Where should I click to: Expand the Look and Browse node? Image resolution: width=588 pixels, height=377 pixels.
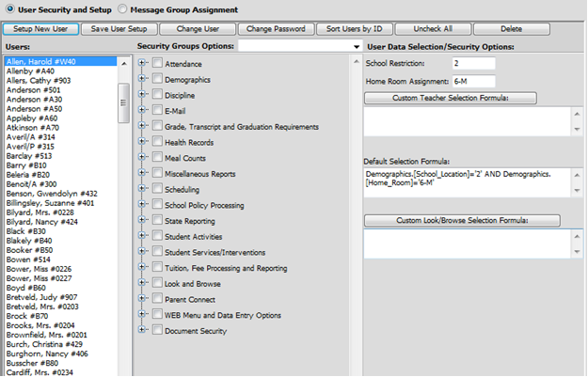click(142, 283)
